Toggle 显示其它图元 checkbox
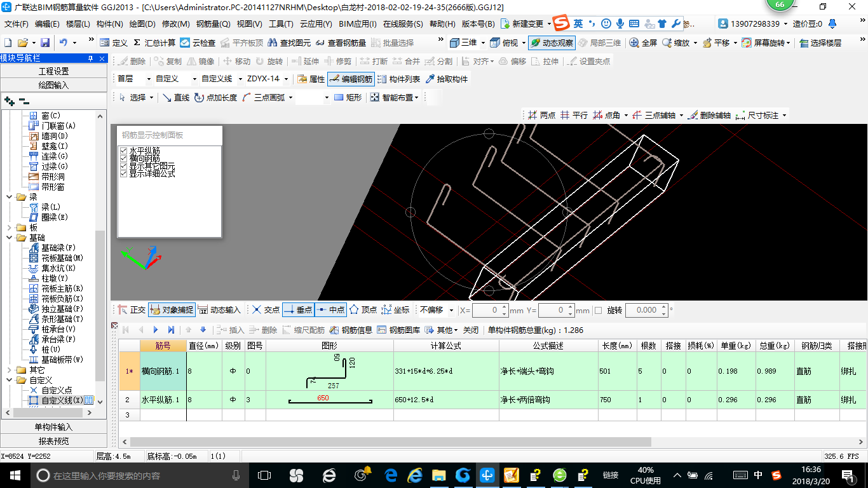The width and height of the screenshot is (868, 488). pos(123,166)
